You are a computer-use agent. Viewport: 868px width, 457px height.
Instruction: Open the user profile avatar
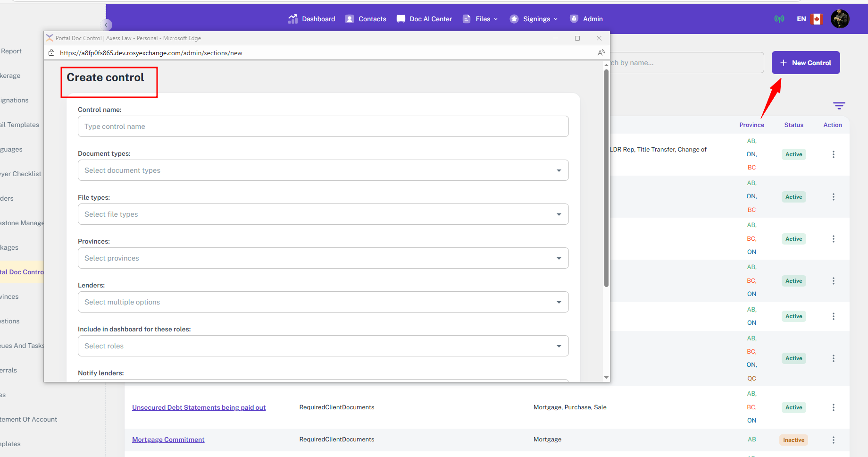click(840, 19)
